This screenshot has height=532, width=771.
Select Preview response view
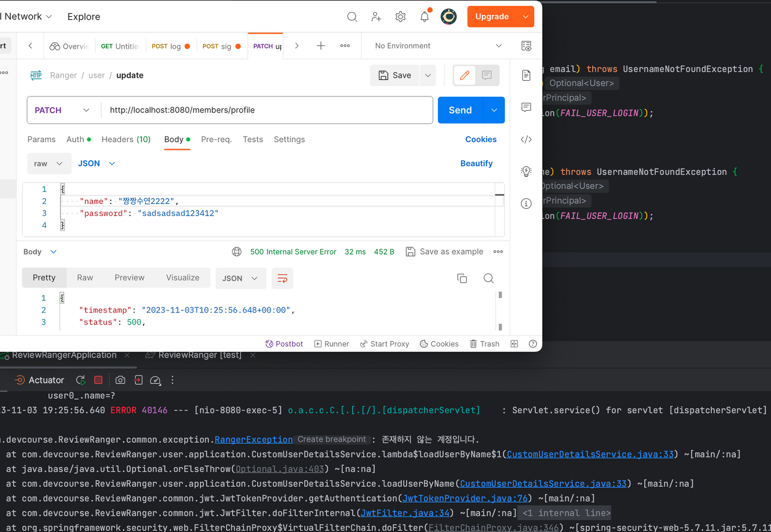[130, 277]
